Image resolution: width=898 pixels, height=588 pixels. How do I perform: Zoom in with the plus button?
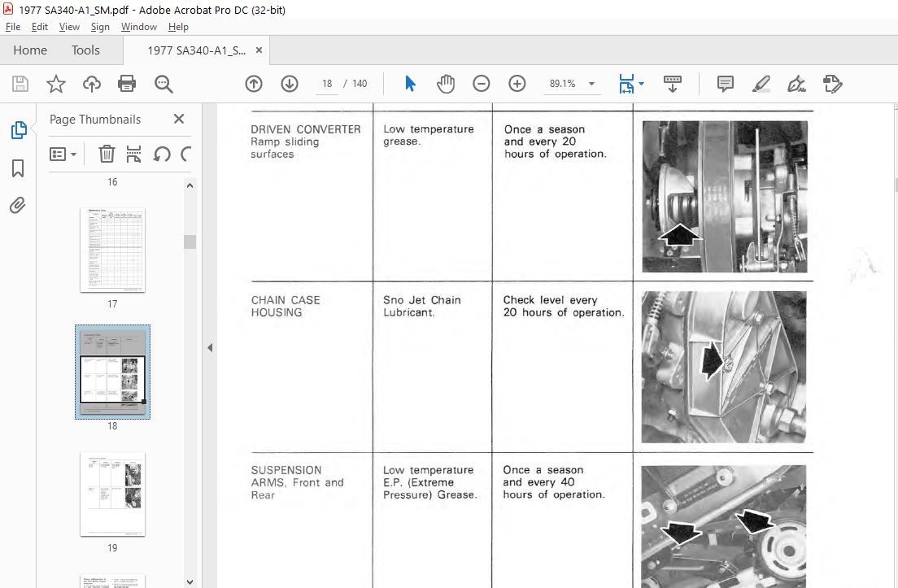pos(517,84)
